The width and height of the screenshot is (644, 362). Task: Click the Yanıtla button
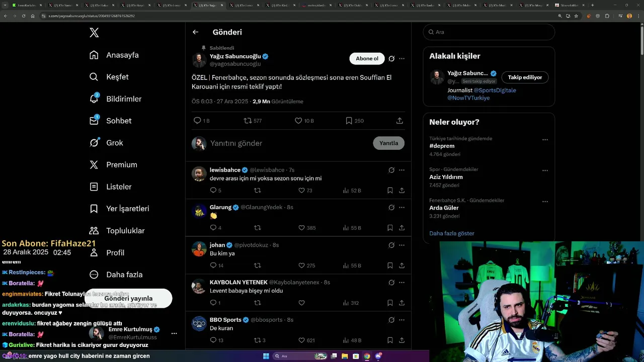pos(388,143)
